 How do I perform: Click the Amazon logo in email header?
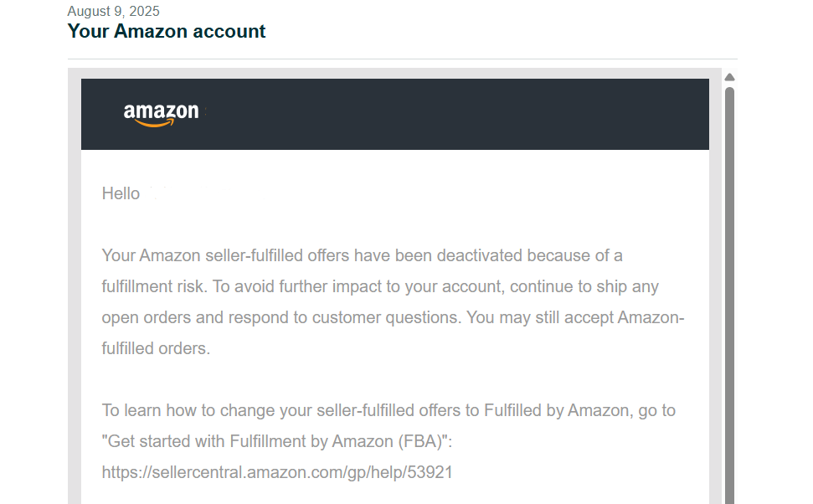pyautogui.click(x=162, y=114)
